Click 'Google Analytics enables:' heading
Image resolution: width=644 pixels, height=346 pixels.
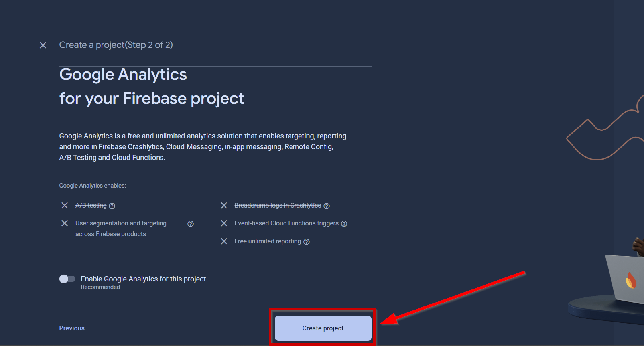pyautogui.click(x=93, y=186)
